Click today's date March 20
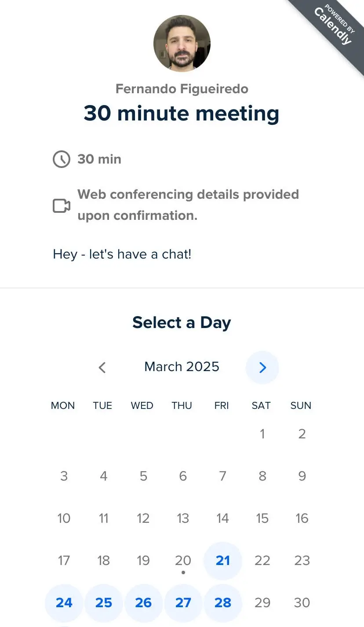The image size is (364, 627). (183, 561)
